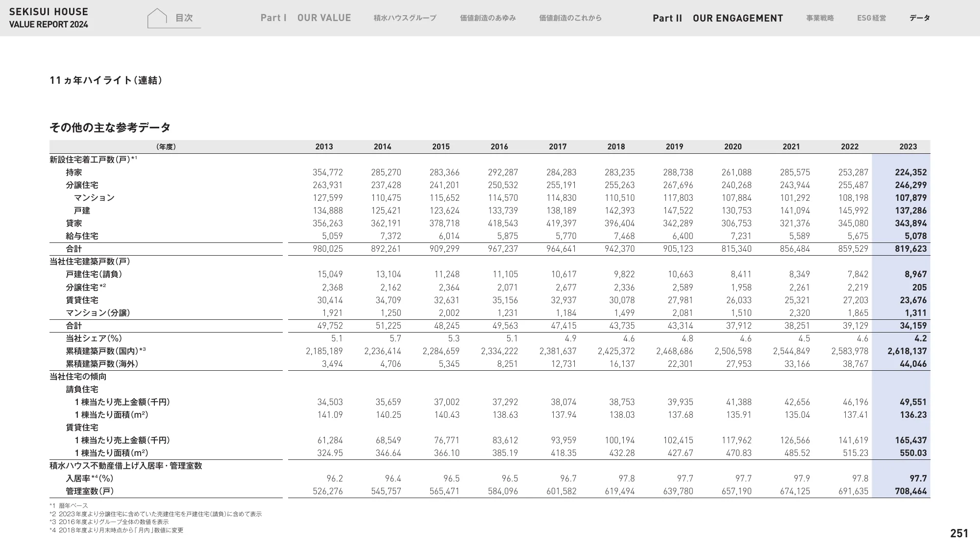Click the 11ヵ年ハイライト（連結） heading
Screen dimensions: 980x551
tap(107, 79)
